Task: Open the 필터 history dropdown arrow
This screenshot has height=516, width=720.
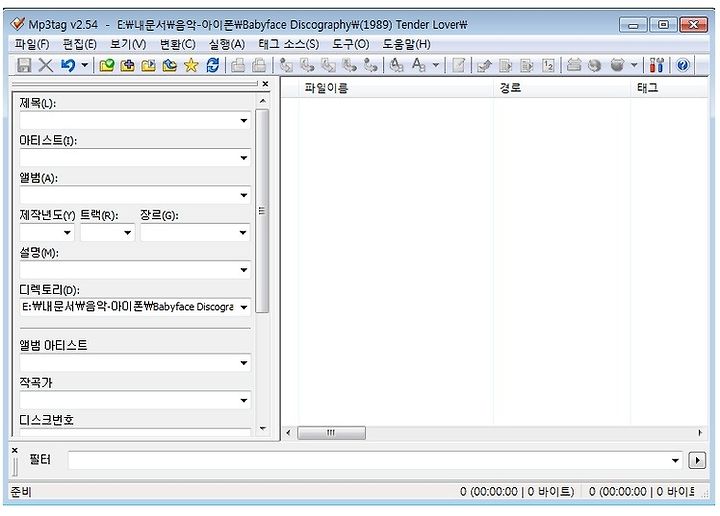Action: (x=675, y=460)
